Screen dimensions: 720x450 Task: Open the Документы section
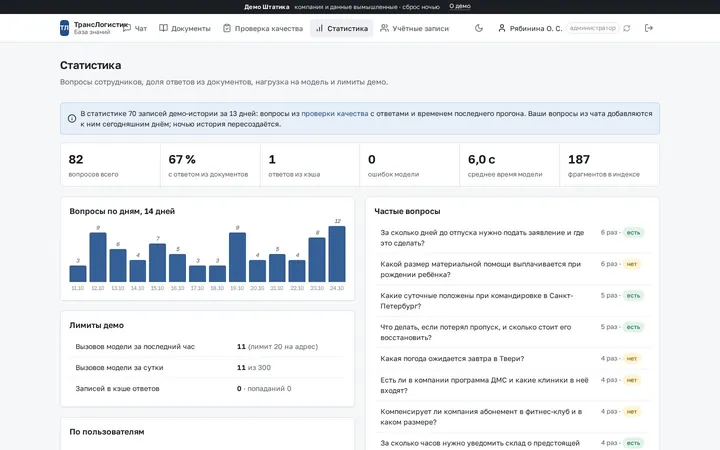point(185,28)
